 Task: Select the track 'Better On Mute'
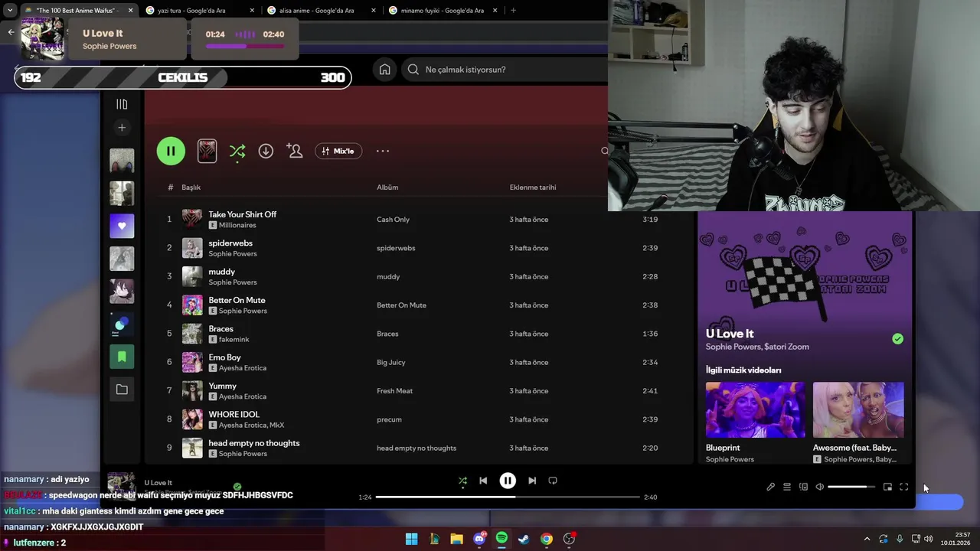coord(237,300)
